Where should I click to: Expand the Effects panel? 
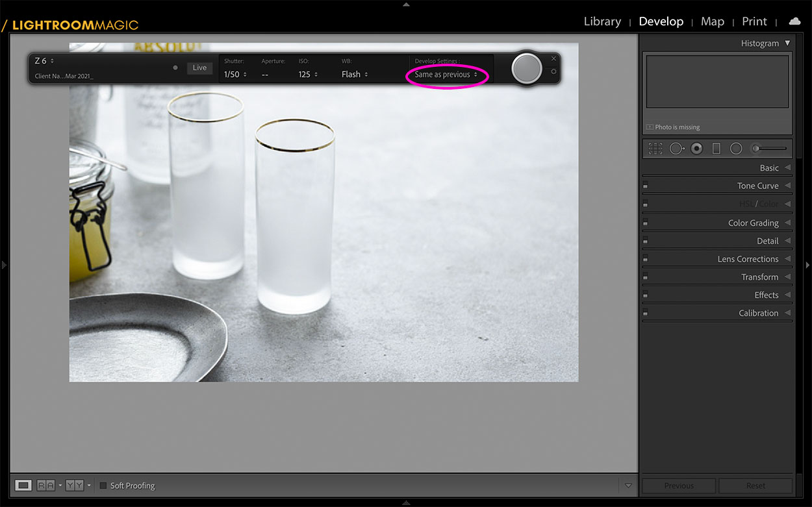tap(787, 295)
